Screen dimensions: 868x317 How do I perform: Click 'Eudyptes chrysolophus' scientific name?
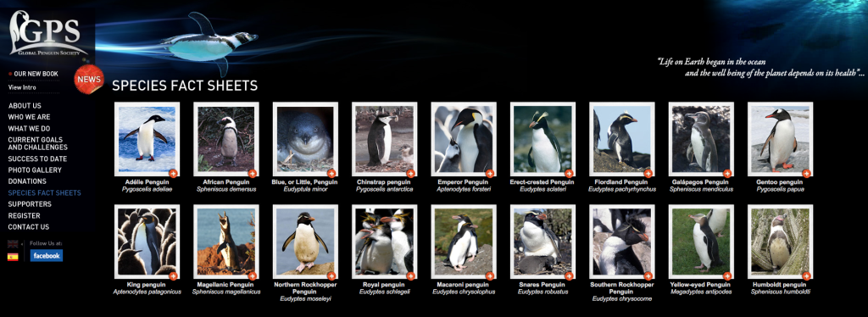point(464,292)
